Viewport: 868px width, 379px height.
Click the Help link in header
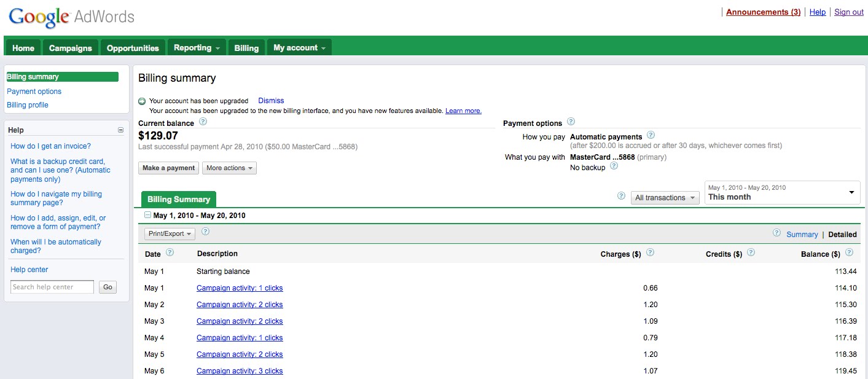coord(818,12)
